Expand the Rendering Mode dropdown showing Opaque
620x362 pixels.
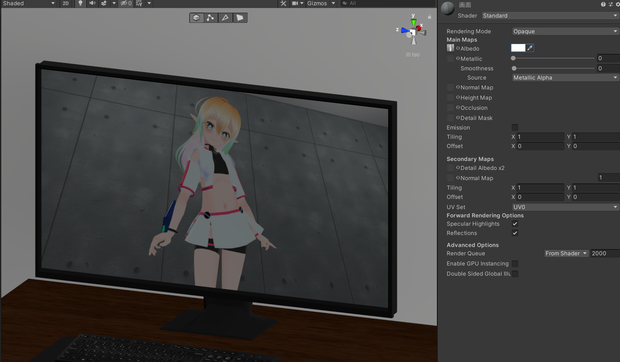(565, 31)
